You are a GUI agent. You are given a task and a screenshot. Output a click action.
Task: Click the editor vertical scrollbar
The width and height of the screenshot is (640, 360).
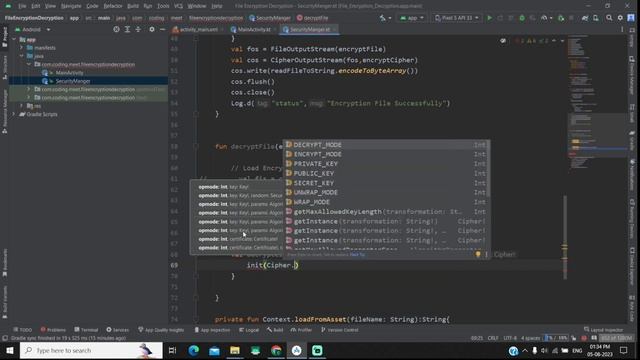pyautogui.click(x=565, y=237)
